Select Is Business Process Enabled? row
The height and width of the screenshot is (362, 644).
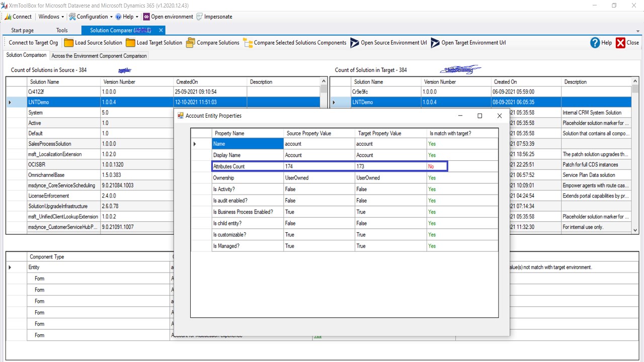(345, 212)
